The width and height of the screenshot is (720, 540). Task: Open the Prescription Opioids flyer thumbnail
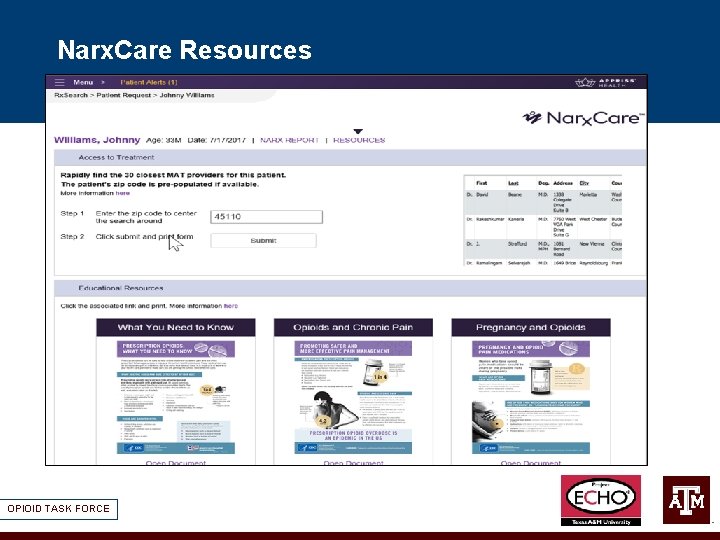click(x=176, y=397)
